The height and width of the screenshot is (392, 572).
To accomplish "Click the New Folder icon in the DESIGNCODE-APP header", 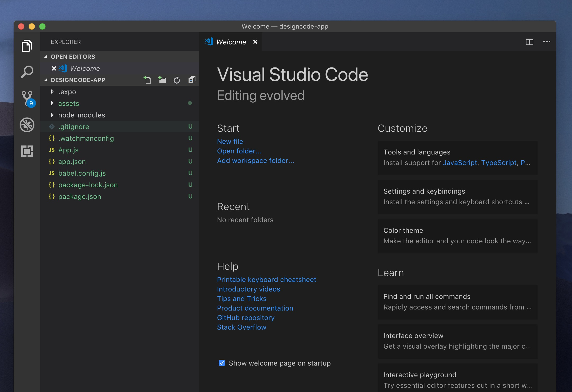I will pyautogui.click(x=162, y=80).
